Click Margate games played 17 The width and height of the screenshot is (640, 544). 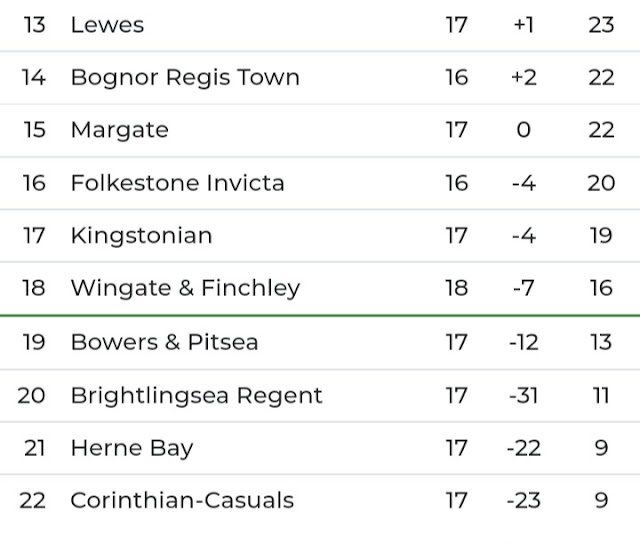(x=456, y=130)
